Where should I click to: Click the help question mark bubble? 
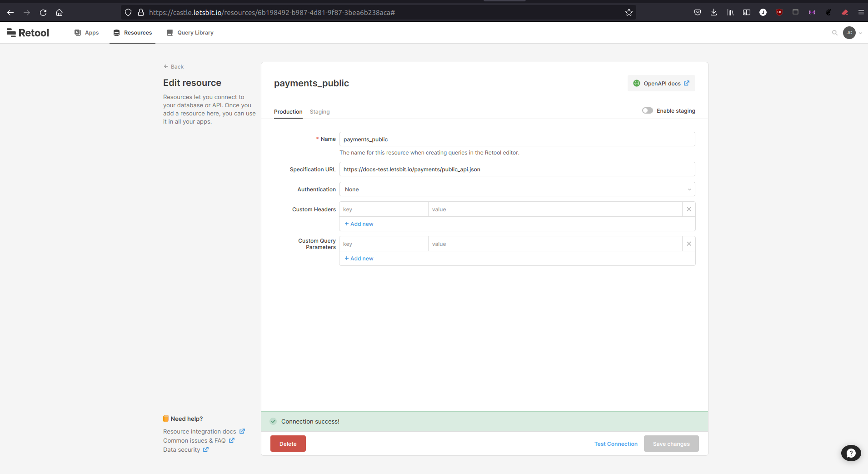[851, 453]
